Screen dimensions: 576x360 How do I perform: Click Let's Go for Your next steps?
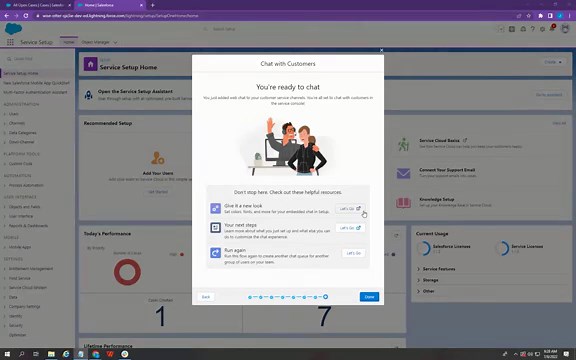[350, 228]
